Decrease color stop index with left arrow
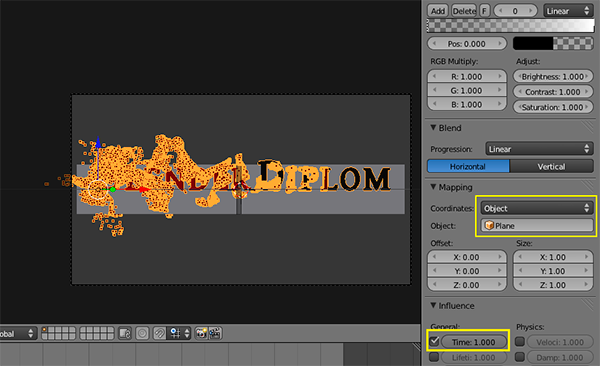 500,11
